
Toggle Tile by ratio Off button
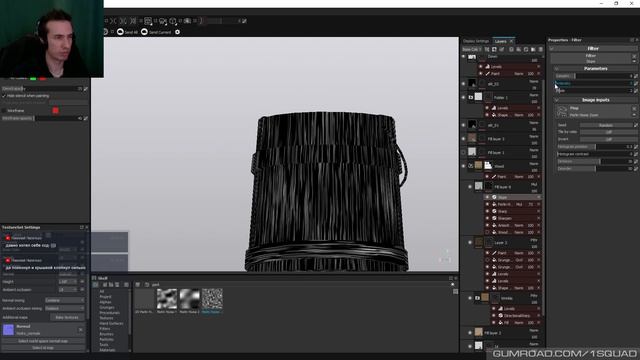pyautogui.click(x=608, y=132)
